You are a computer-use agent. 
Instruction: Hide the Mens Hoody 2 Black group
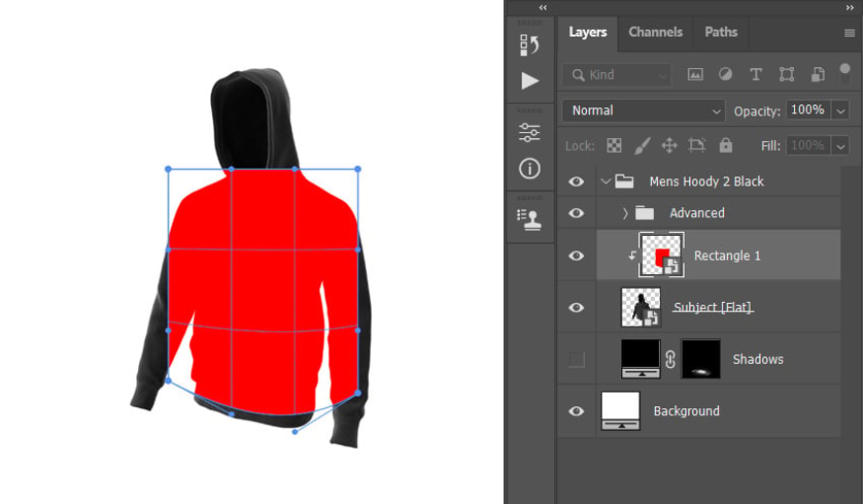coord(576,181)
